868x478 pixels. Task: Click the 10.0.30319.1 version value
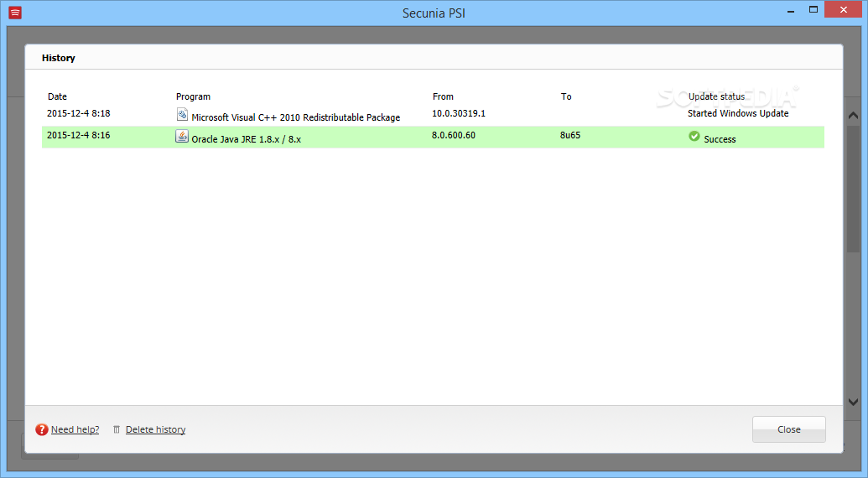(x=459, y=113)
